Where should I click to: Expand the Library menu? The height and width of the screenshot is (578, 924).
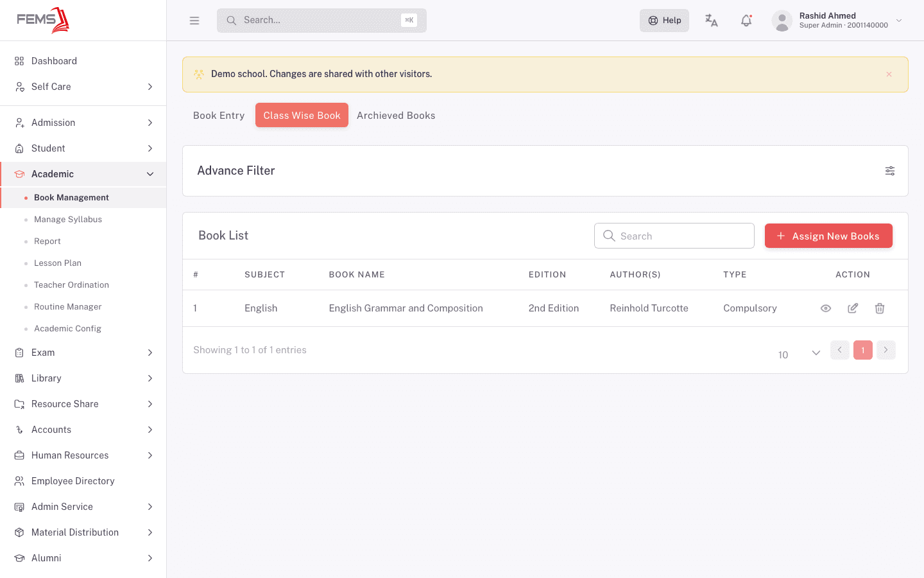click(83, 378)
